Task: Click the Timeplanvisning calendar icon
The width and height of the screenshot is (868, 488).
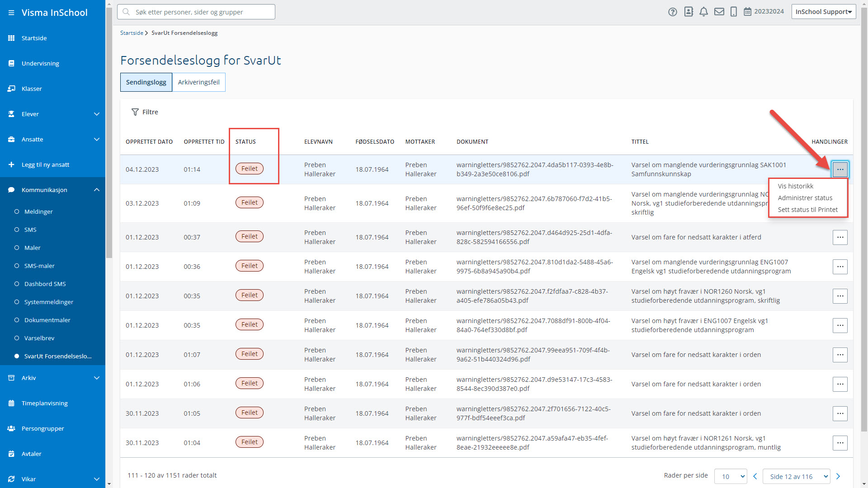Action: pos(11,403)
